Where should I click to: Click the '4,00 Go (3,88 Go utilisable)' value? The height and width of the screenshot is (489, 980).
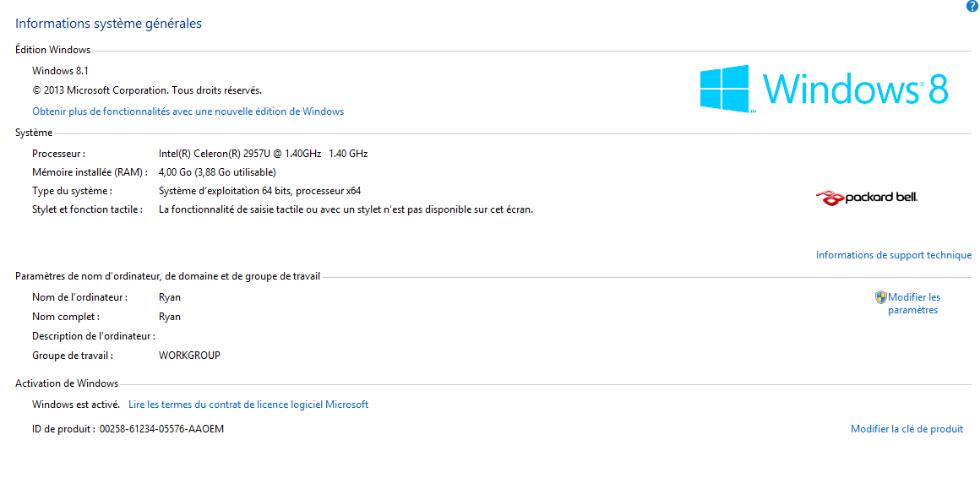click(217, 171)
